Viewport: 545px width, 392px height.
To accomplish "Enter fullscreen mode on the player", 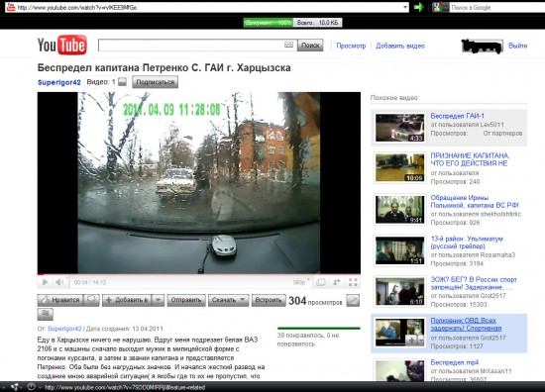I will click(x=353, y=282).
